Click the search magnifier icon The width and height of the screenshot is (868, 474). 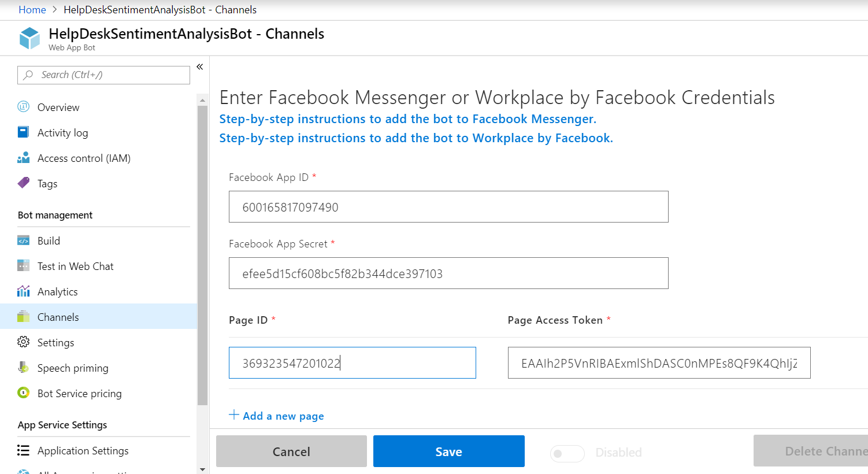(x=28, y=75)
